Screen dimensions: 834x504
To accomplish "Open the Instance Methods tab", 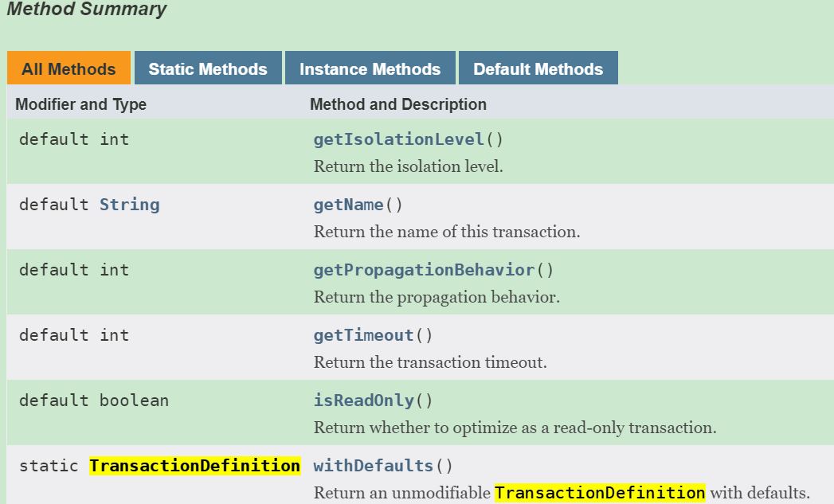I will click(370, 68).
